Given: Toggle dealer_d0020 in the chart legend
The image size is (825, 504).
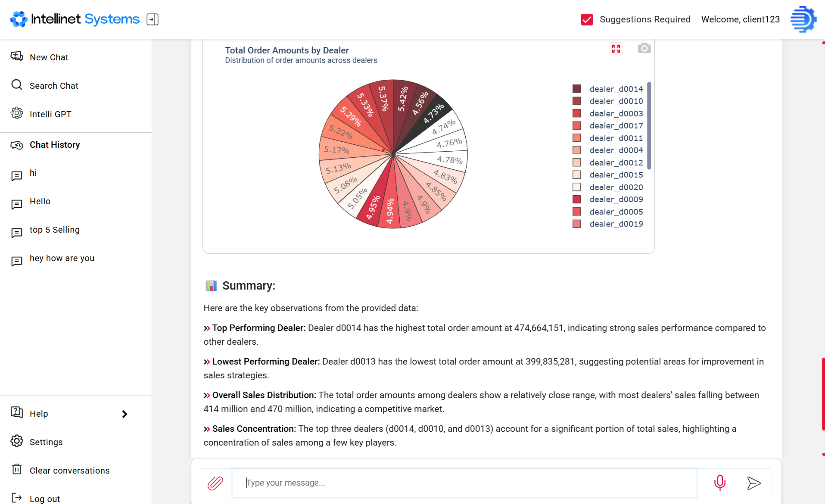Looking at the screenshot, I should pos(616,187).
